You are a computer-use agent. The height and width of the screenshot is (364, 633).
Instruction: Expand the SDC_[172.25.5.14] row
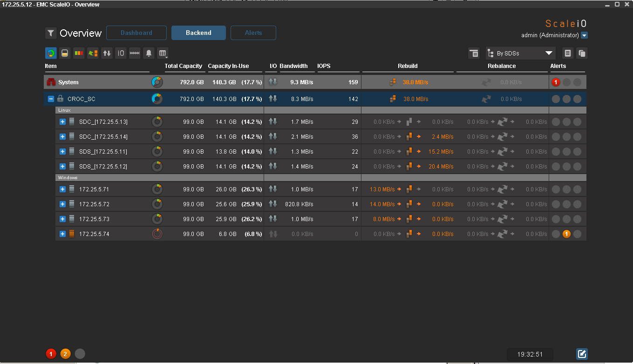click(x=62, y=137)
